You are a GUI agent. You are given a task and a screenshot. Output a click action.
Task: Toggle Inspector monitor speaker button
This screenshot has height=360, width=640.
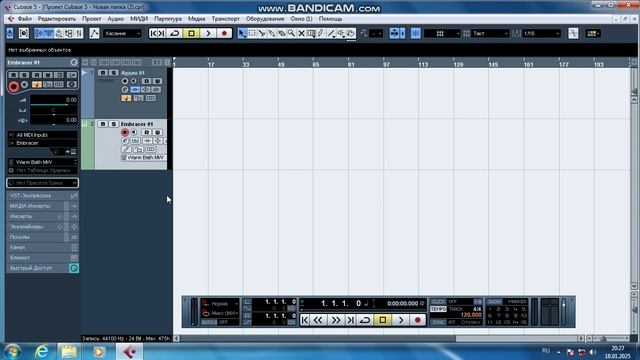click(x=24, y=85)
